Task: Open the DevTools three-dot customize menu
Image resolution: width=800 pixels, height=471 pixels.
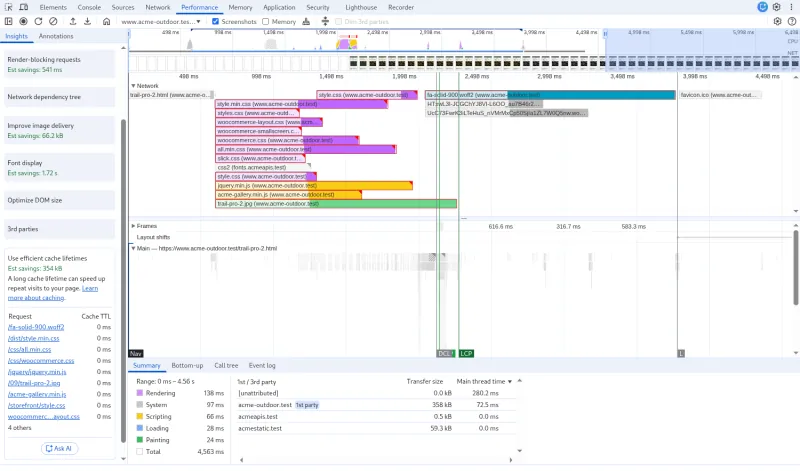Action: click(x=791, y=7)
